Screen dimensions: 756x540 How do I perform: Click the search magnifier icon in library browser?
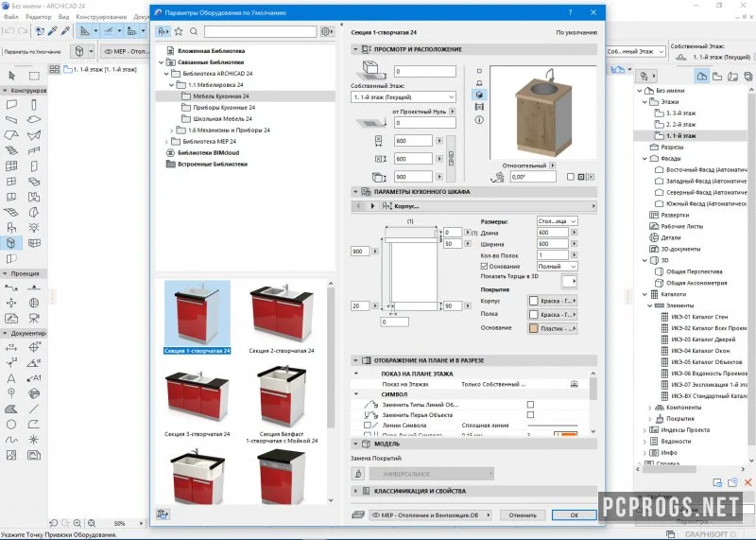[x=194, y=31]
